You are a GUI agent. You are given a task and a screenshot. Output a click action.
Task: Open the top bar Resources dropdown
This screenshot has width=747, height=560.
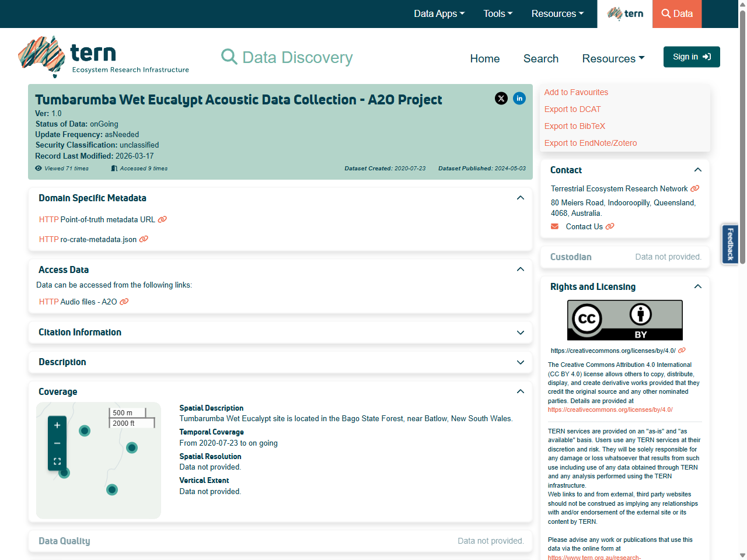[x=557, y=13]
